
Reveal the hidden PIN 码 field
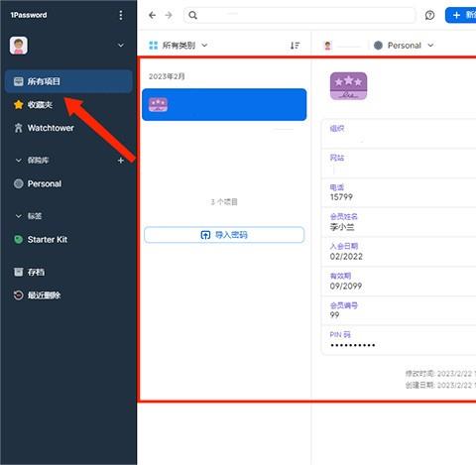[399, 340]
